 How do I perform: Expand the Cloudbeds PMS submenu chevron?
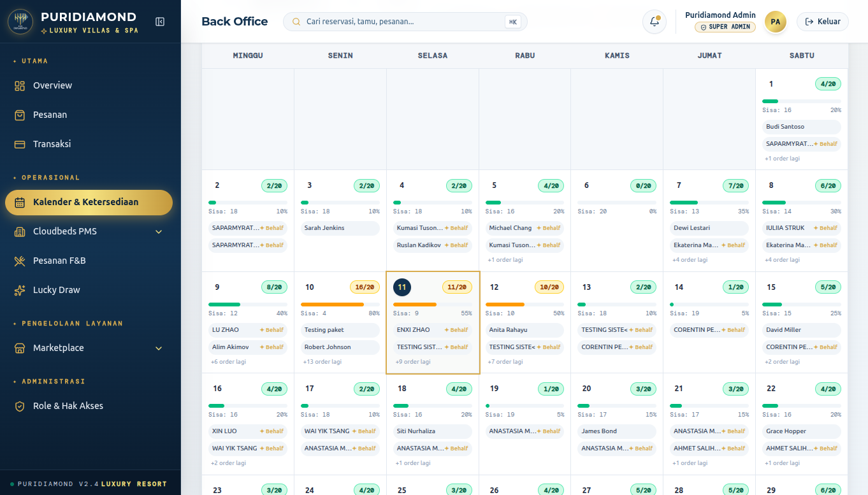(159, 232)
